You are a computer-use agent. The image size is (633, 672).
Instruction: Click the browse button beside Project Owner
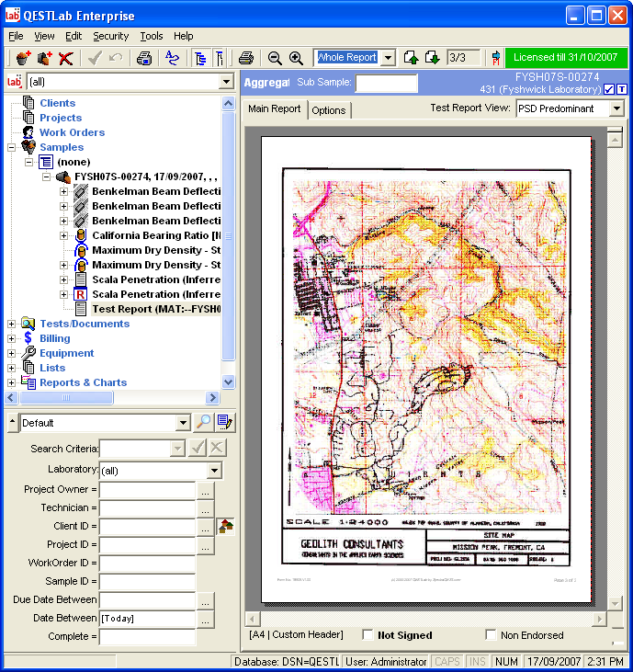(205, 490)
